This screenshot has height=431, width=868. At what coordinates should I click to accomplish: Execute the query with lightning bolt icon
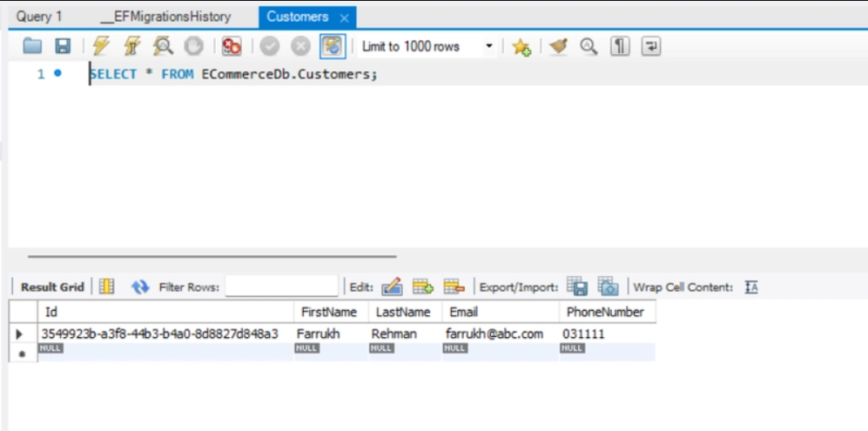click(101, 46)
